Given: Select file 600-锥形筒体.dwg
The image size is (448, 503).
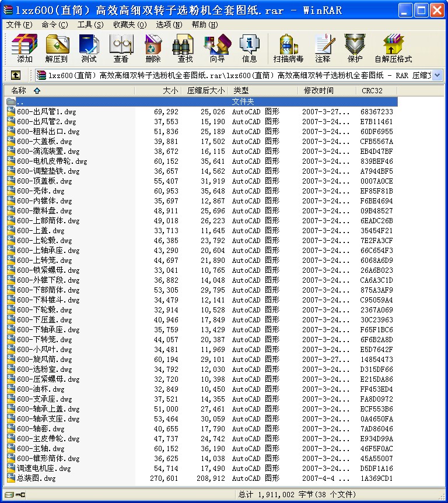Looking at the screenshot, I should point(48,458).
